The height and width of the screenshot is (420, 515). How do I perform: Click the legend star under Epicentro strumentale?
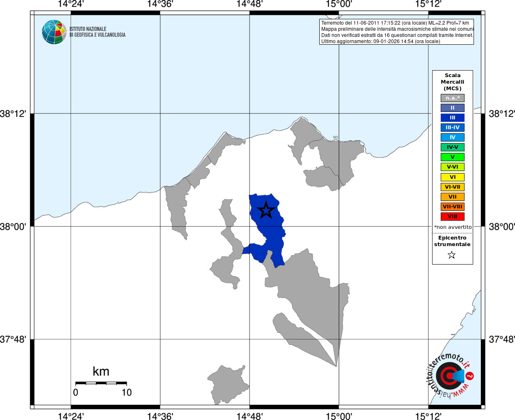pos(452,255)
